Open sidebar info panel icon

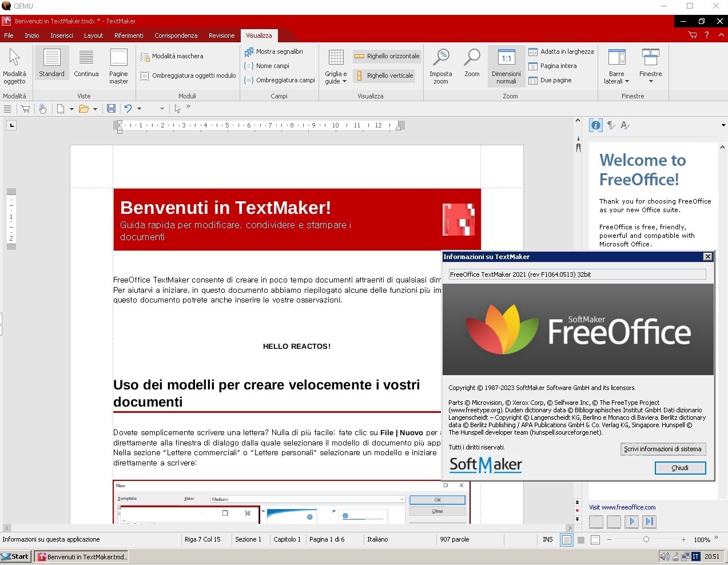pos(596,125)
